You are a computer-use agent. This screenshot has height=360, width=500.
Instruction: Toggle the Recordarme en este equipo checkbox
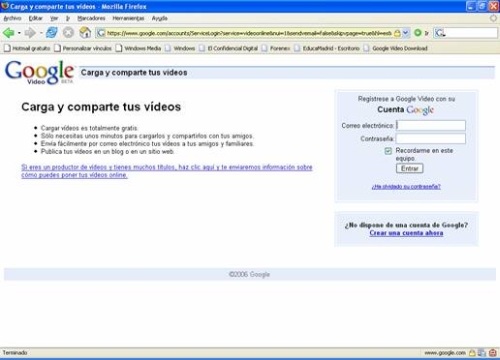tap(388, 151)
